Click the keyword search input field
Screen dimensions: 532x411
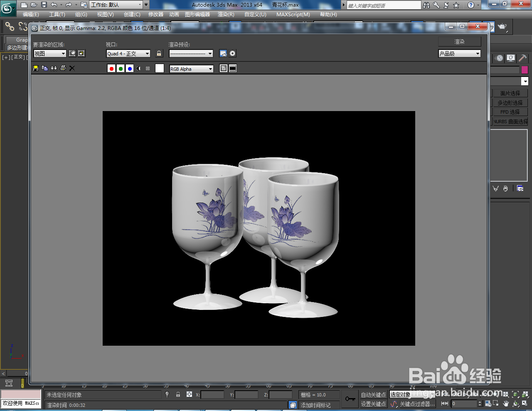click(384, 5)
